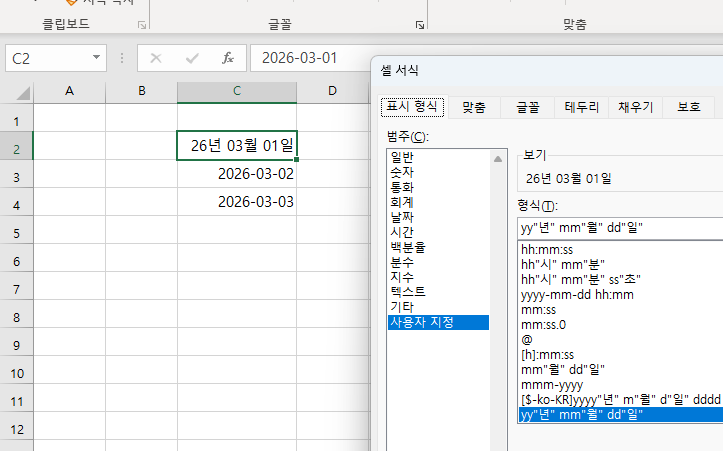Switch to 보호 tab
The height and width of the screenshot is (451, 723).
[x=688, y=107]
